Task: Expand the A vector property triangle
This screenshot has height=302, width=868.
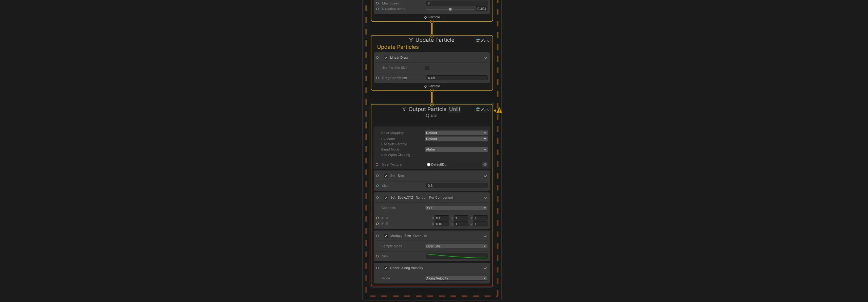Action: tap(383, 218)
